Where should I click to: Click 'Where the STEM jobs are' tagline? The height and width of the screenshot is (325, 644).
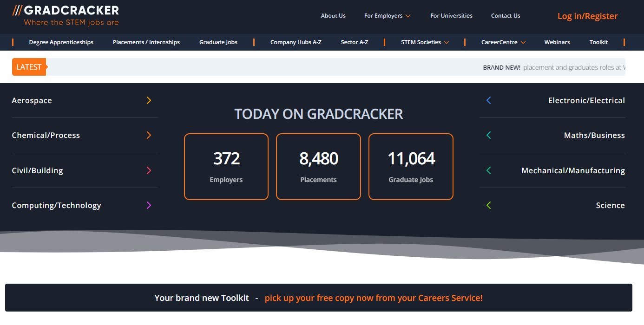[72, 22]
